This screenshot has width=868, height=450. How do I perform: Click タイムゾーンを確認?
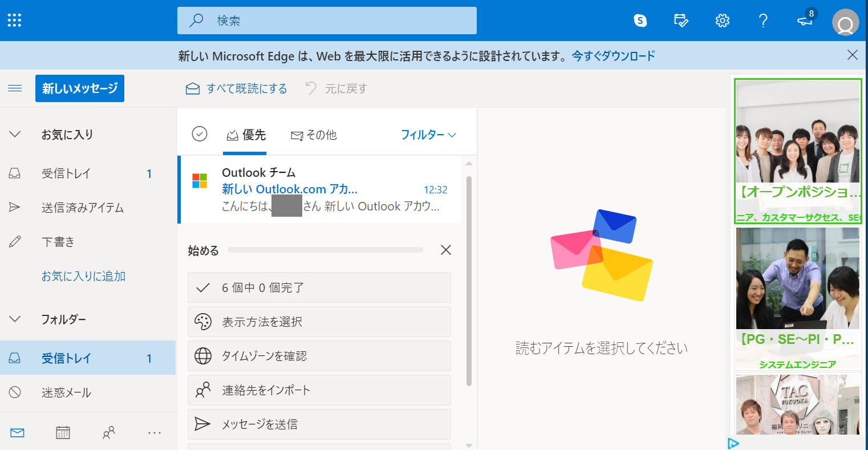pos(319,356)
